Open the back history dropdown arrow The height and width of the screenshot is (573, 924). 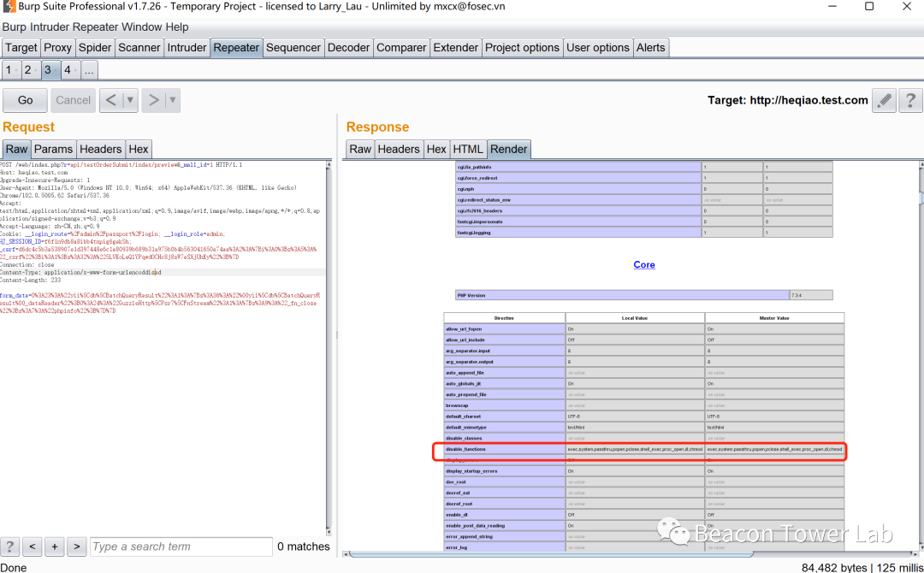tap(130, 100)
